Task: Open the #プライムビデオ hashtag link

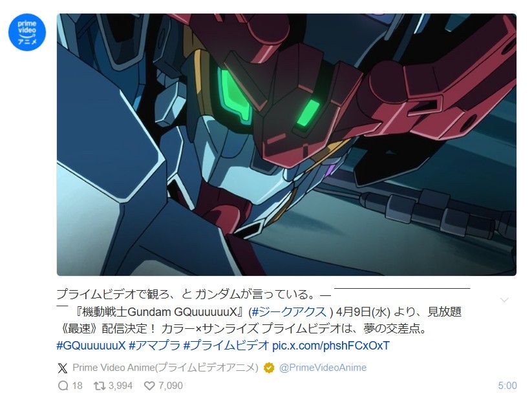Action: (x=226, y=346)
